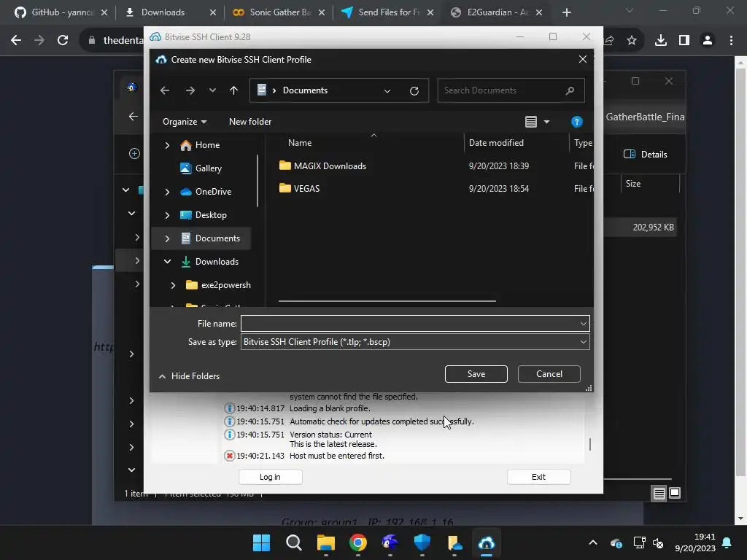
Task: Expand the exe2powersh tree node
Action: point(174,285)
